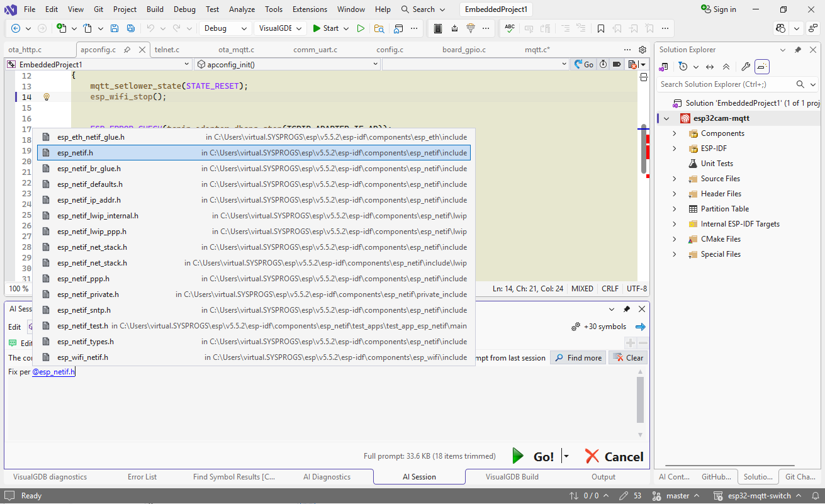Image resolution: width=825 pixels, height=504 pixels.
Task: Click the lightbulb quick actions icon on line 14
Action: (46, 97)
